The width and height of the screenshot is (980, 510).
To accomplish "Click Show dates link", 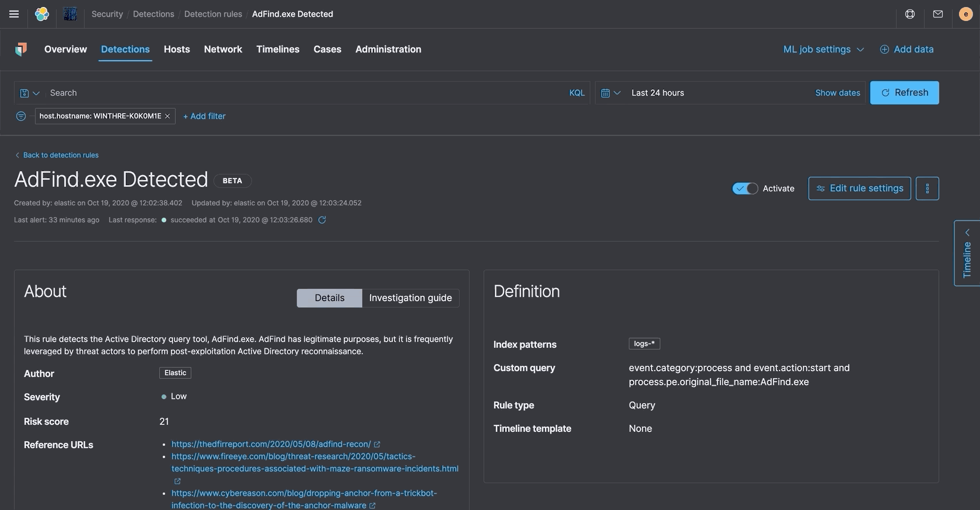I will 838,93.
